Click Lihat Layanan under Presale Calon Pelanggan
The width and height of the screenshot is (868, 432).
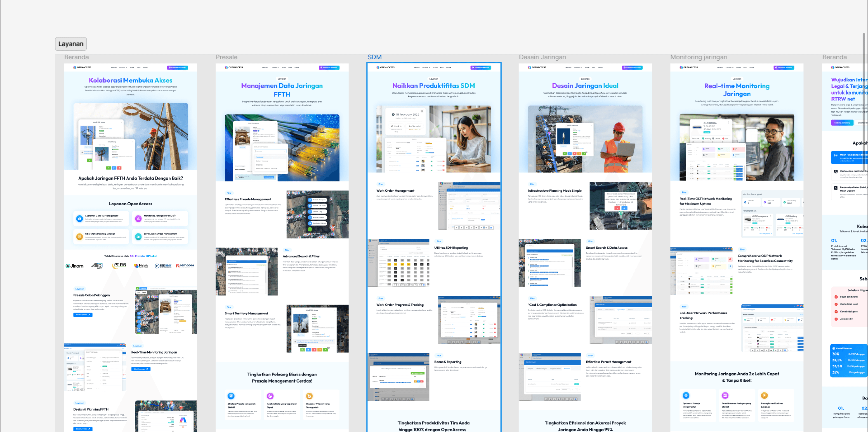pos(83,315)
